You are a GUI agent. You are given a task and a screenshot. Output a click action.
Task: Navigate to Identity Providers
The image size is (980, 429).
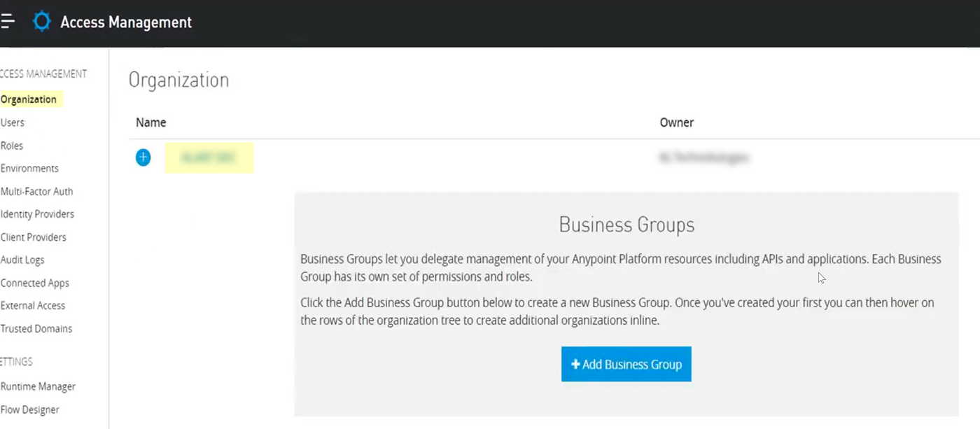[x=37, y=214]
